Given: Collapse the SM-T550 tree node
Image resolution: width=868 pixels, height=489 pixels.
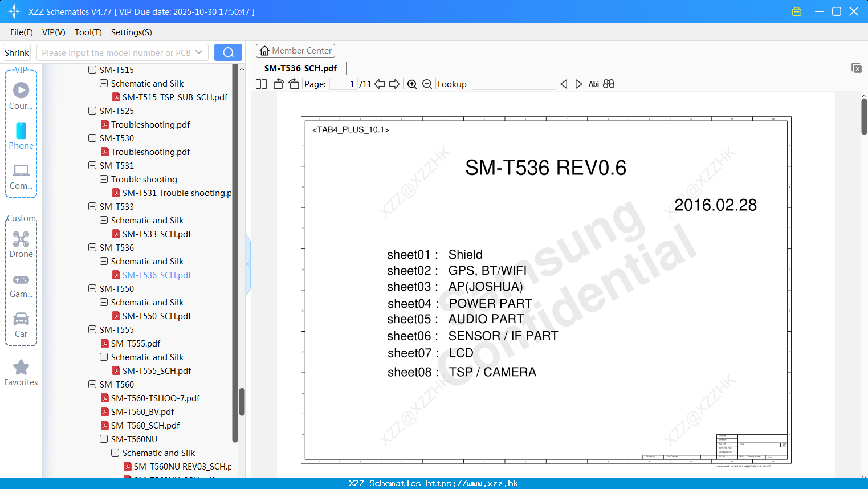Looking at the screenshot, I should pyautogui.click(x=92, y=288).
